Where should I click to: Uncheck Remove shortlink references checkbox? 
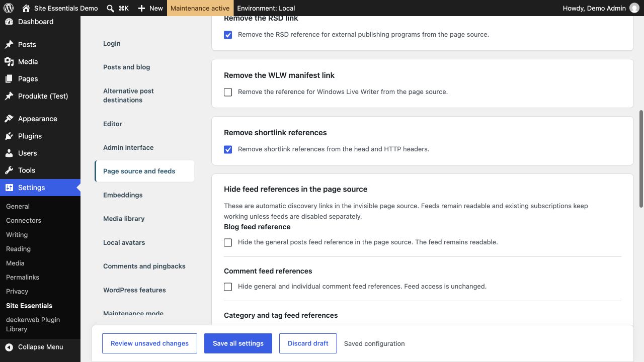click(228, 150)
